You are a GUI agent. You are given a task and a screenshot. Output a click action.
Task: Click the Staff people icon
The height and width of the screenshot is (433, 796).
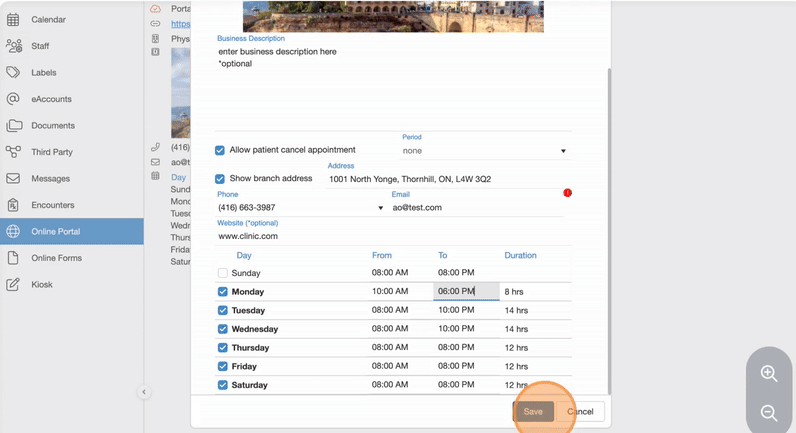point(13,46)
